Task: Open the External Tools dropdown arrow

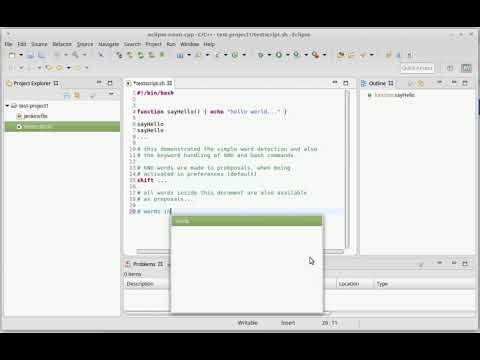Action: (x=324, y=55)
